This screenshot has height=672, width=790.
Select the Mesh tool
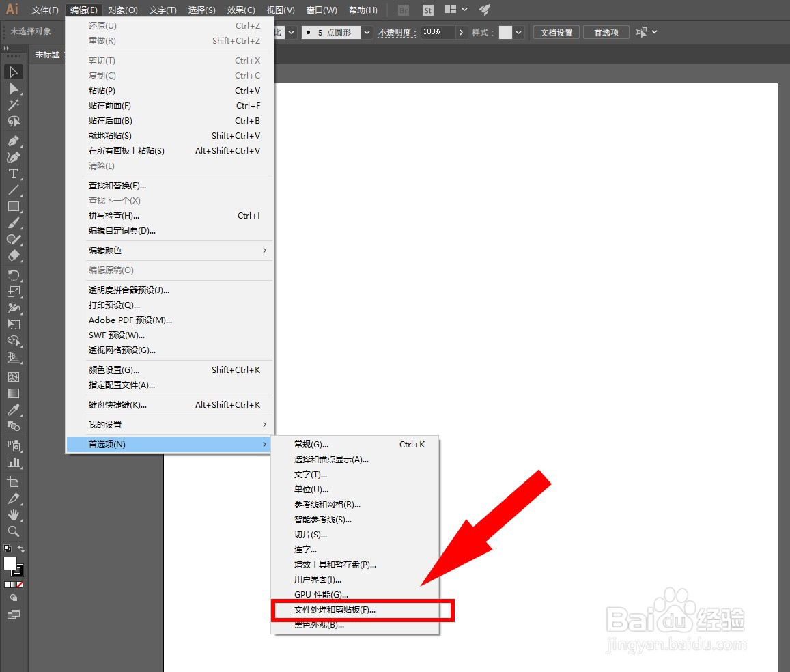14,377
